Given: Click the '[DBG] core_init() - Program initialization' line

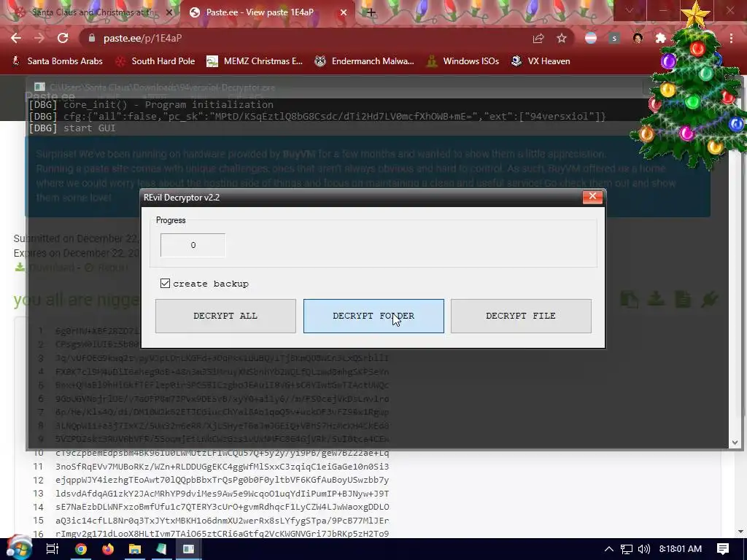Looking at the screenshot, I should click(151, 104).
